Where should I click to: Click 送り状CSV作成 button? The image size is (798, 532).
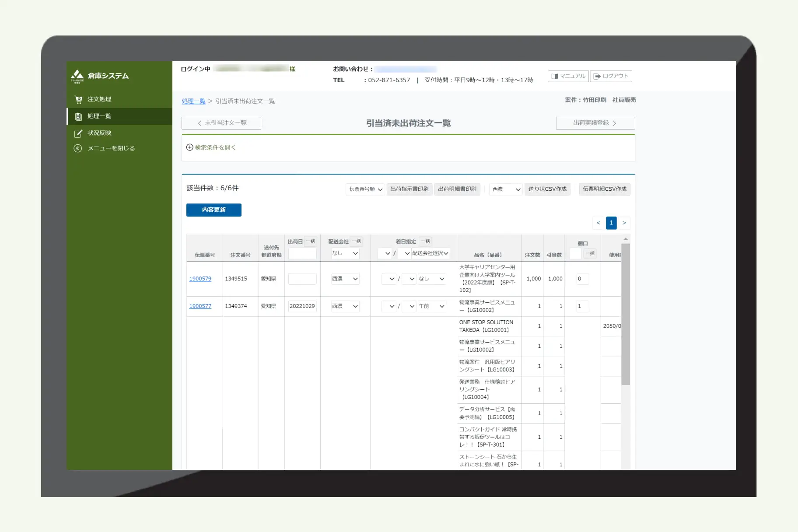pyautogui.click(x=547, y=189)
